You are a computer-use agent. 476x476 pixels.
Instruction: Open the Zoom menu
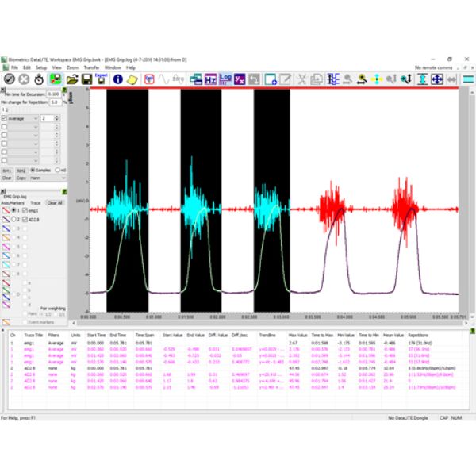(x=72, y=67)
